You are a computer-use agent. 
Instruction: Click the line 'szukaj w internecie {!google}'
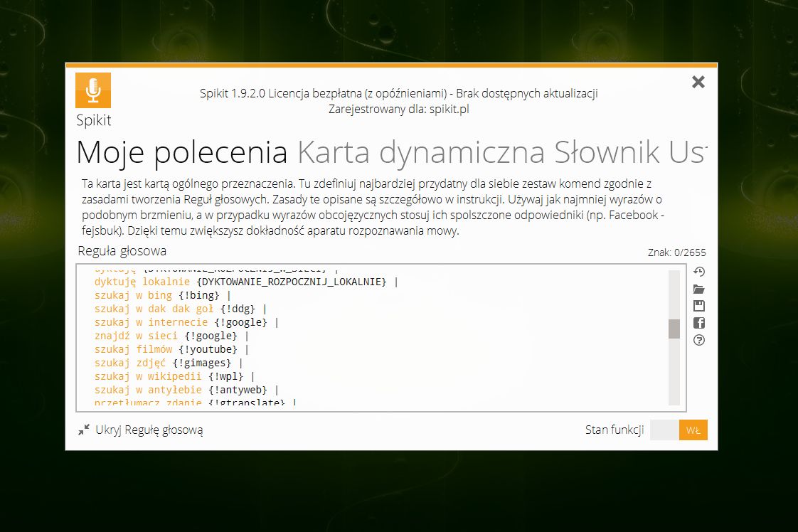tap(186, 322)
